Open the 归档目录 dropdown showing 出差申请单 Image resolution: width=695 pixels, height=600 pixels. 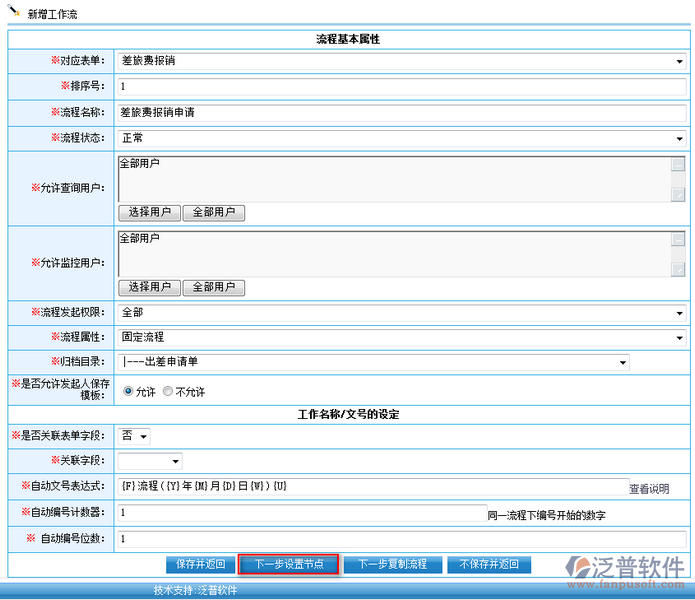click(x=373, y=362)
